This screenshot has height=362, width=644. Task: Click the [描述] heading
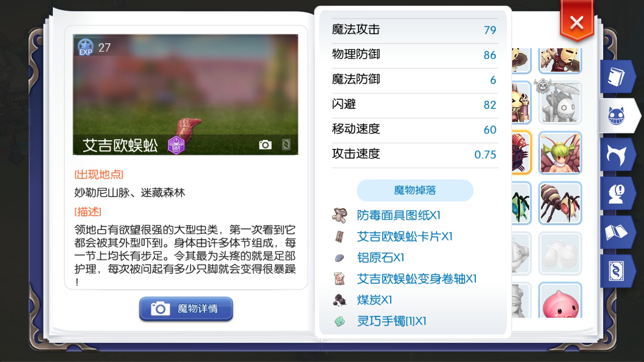(88, 212)
